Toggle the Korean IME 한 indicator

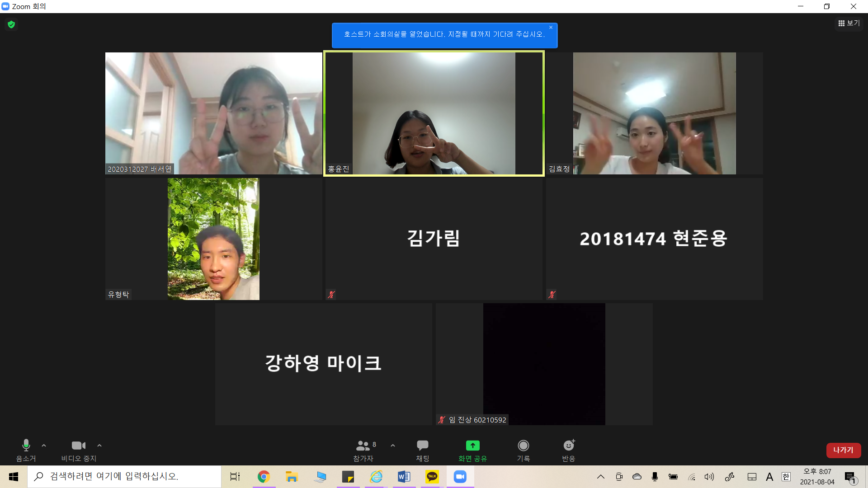(786, 477)
